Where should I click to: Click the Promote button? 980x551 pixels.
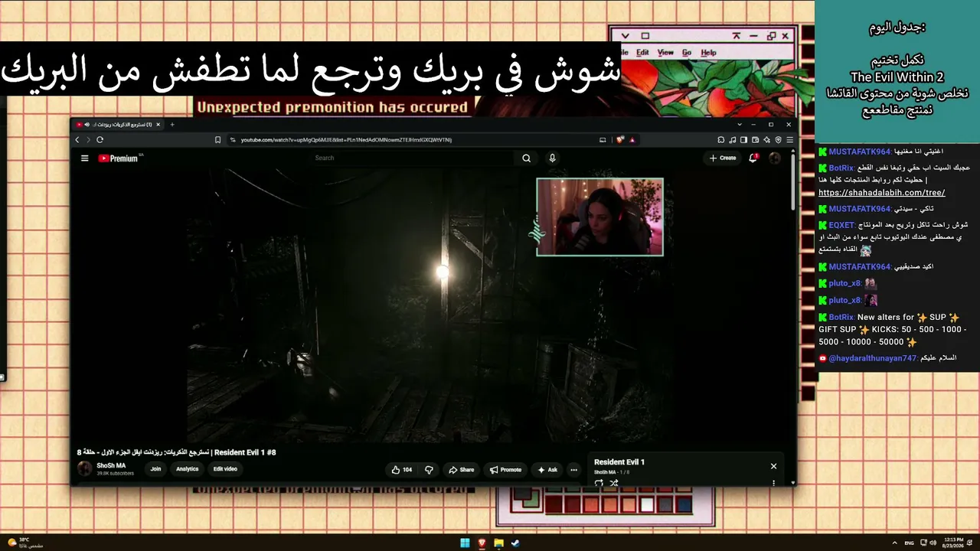tap(505, 470)
